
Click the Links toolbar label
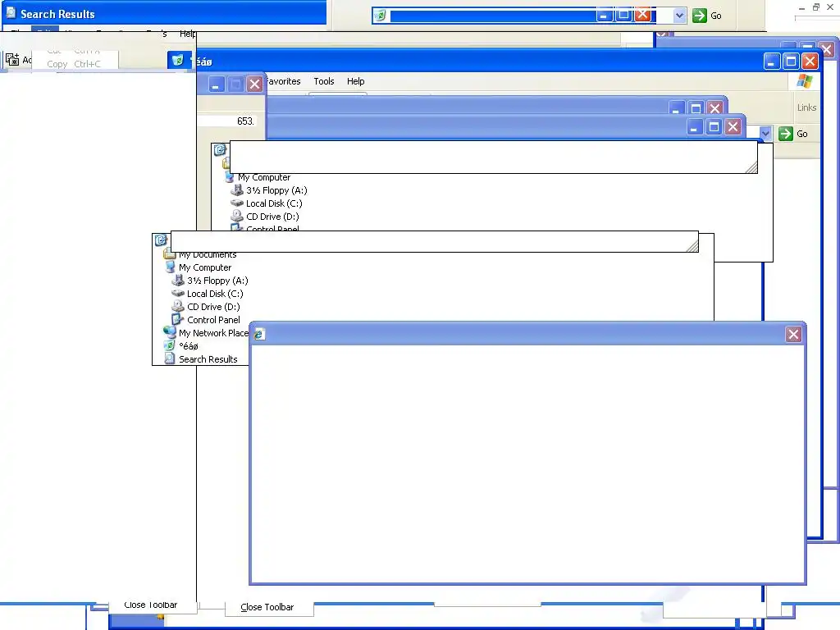[x=806, y=107]
